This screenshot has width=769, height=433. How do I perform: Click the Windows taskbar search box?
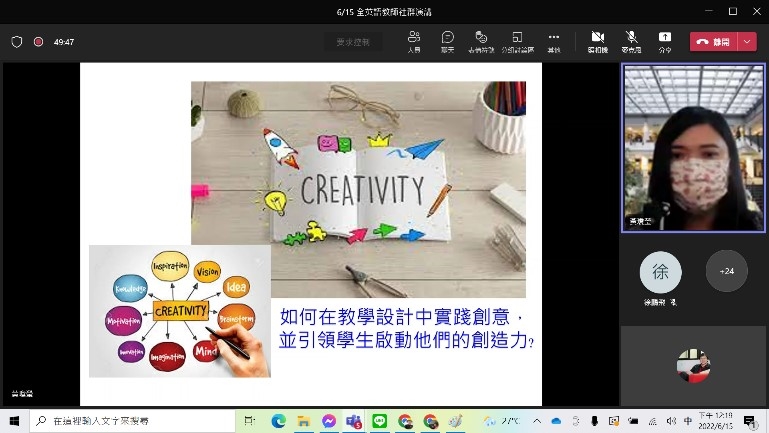click(x=130, y=421)
